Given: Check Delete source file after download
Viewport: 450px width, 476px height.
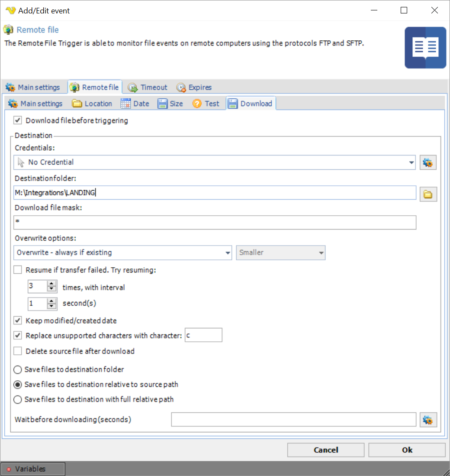Looking at the screenshot, I should [18, 351].
